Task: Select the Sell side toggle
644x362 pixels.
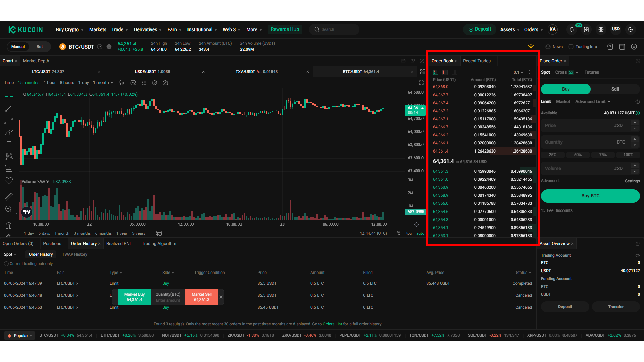Action: tap(615, 89)
